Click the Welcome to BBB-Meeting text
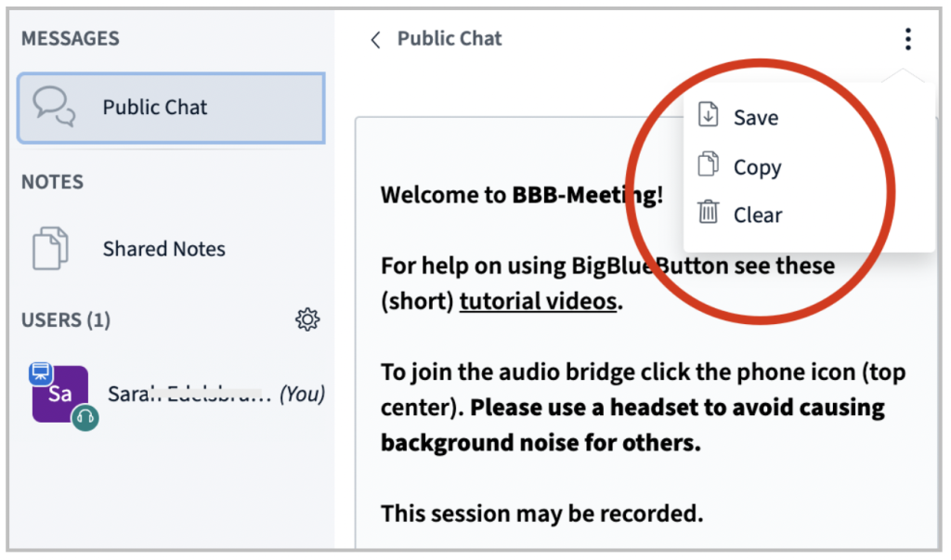Image resolution: width=951 pixels, height=560 pixels. (x=522, y=195)
